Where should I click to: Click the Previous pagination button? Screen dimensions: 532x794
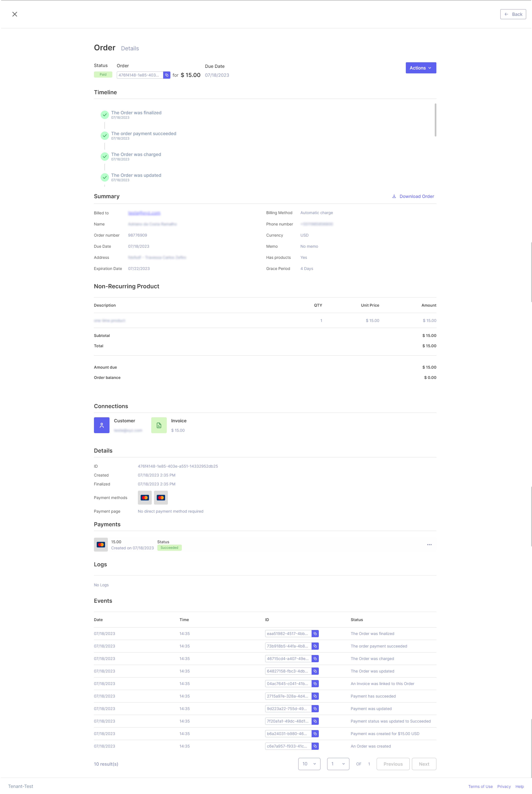[x=393, y=764]
